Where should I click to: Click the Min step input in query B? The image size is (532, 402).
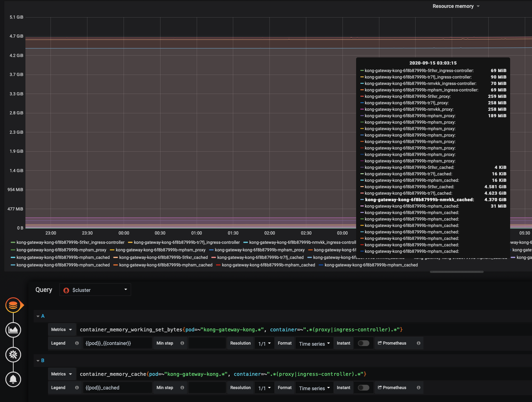tap(207, 388)
